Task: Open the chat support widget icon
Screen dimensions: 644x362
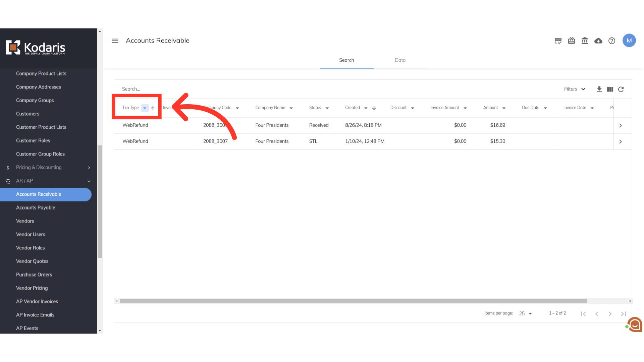Action: tap(635, 324)
